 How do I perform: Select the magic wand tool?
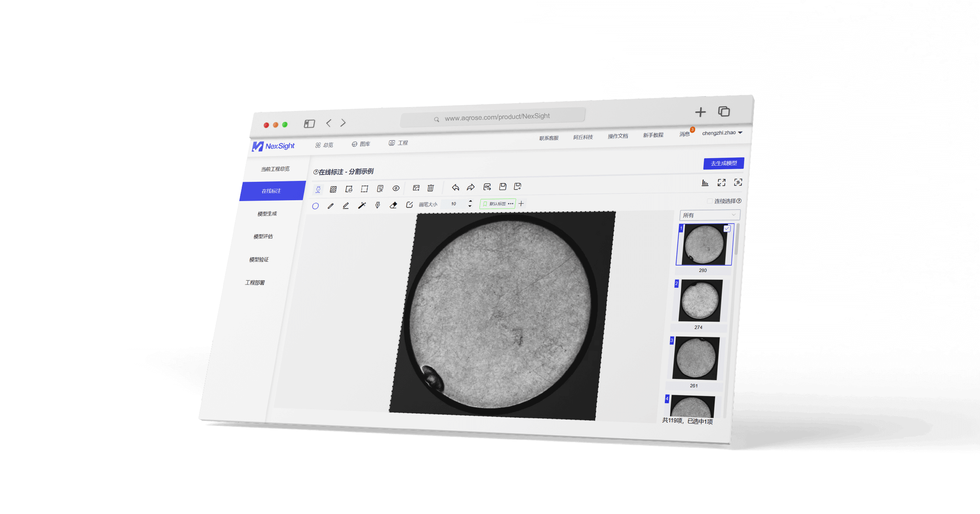coord(362,205)
